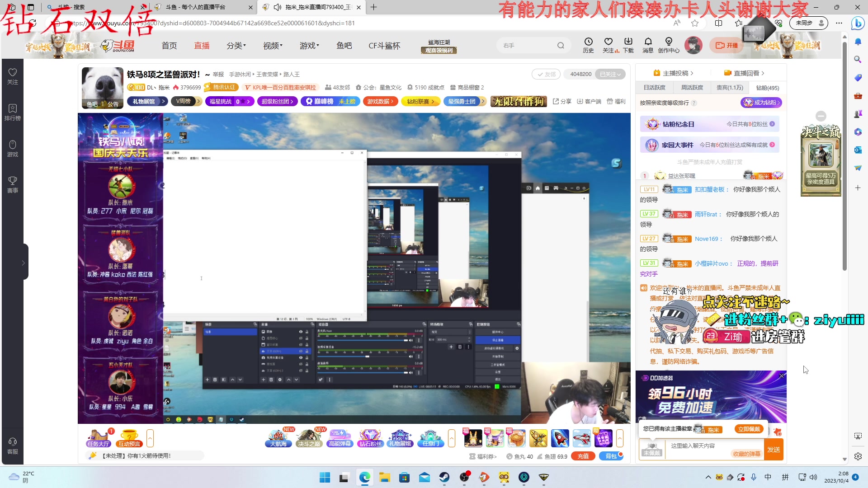Click the 发送 send button
Image resolution: width=868 pixels, height=488 pixels.
tap(774, 450)
